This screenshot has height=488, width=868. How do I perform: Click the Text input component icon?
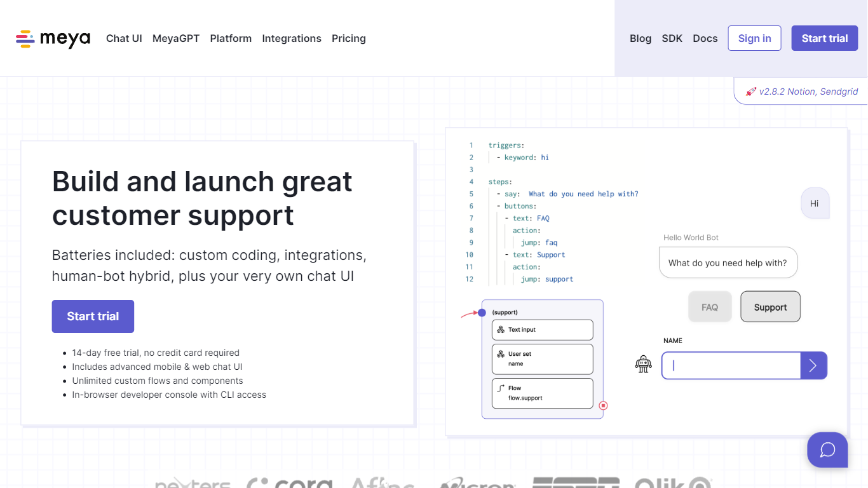click(501, 330)
